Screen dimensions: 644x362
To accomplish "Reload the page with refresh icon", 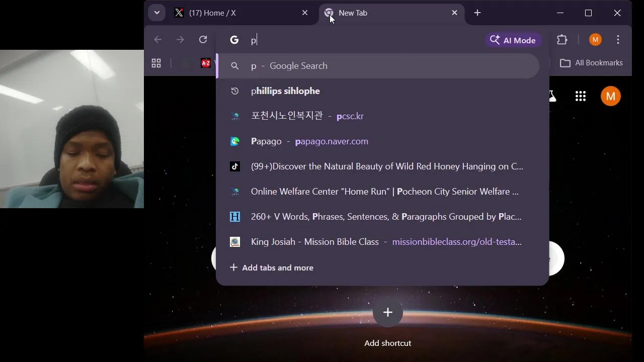I will pos(203,40).
